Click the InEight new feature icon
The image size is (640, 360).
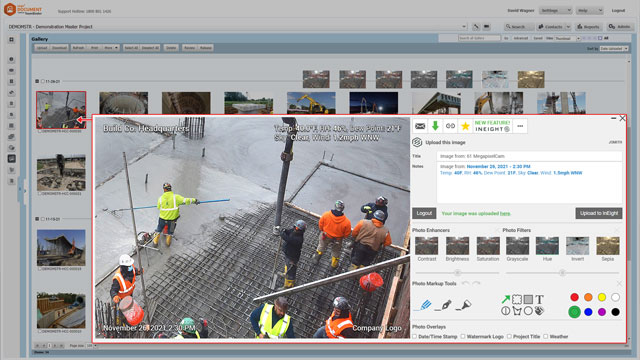pyautogui.click(x=492, y=126)
